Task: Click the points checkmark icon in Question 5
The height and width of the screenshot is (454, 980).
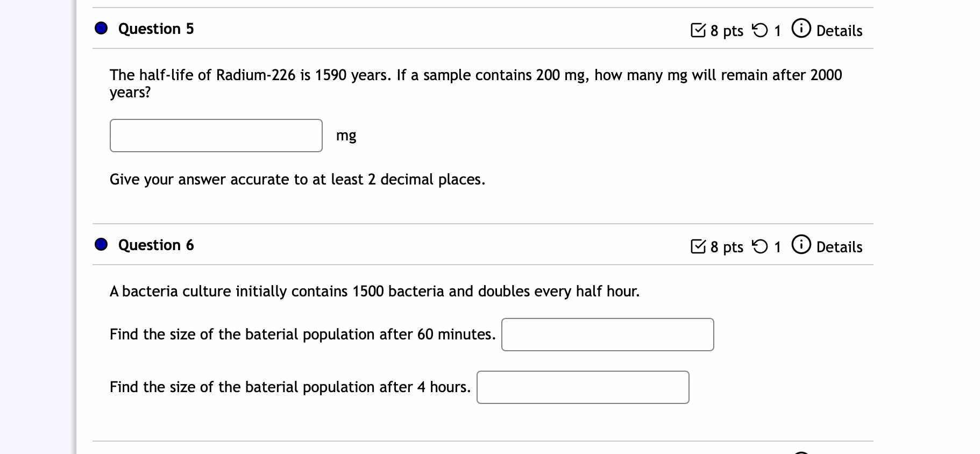Action: 698,30
